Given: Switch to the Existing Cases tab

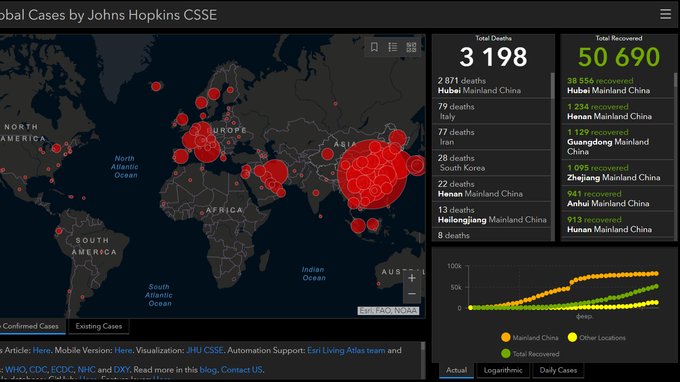Looking at the screenshot, I should point(98,326).
